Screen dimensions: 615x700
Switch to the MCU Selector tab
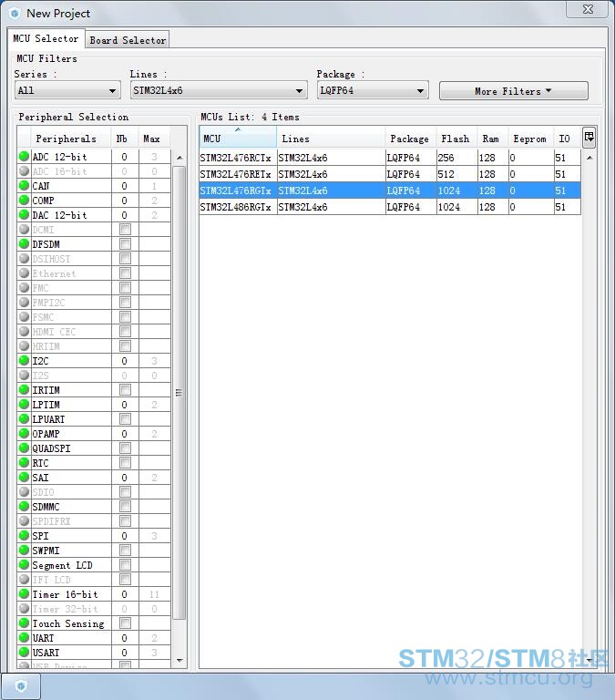(x=46, y=39)
